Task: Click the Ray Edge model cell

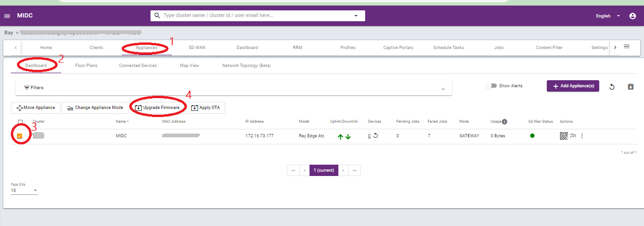Action: tap(311, 136)
